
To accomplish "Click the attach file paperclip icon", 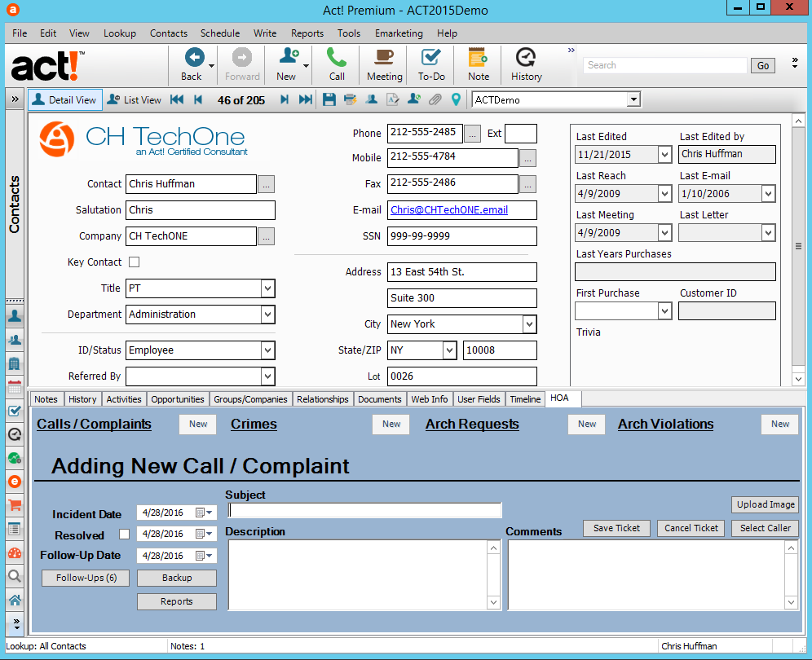I will point(435,99).
